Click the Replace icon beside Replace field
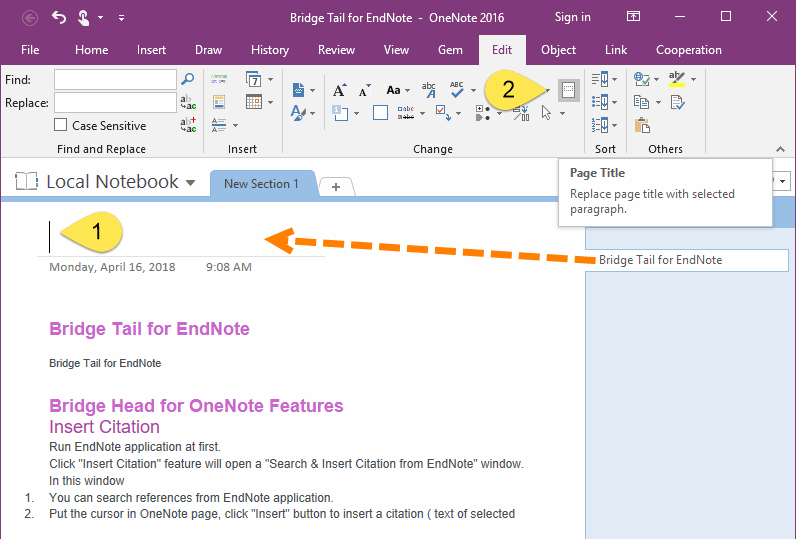 tap(188, 102)
